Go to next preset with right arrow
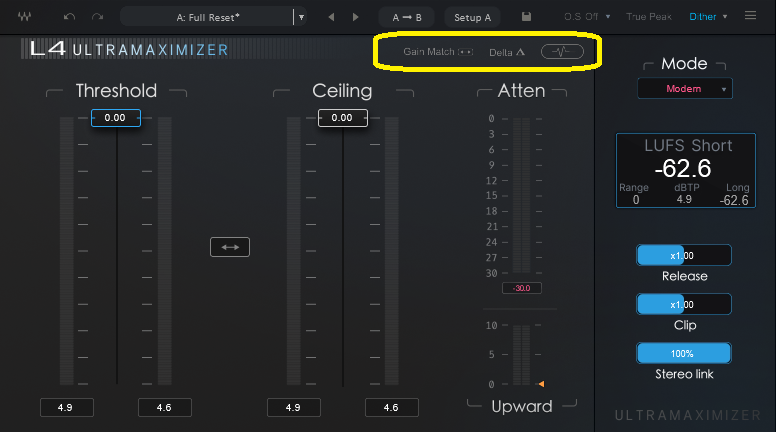Screen dimensions: 776x432 coord(356,17)
